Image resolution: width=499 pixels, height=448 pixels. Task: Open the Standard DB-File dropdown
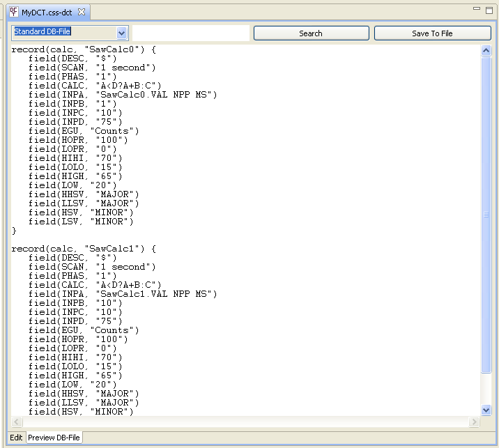pyautogui.click(x=122, y=33)
